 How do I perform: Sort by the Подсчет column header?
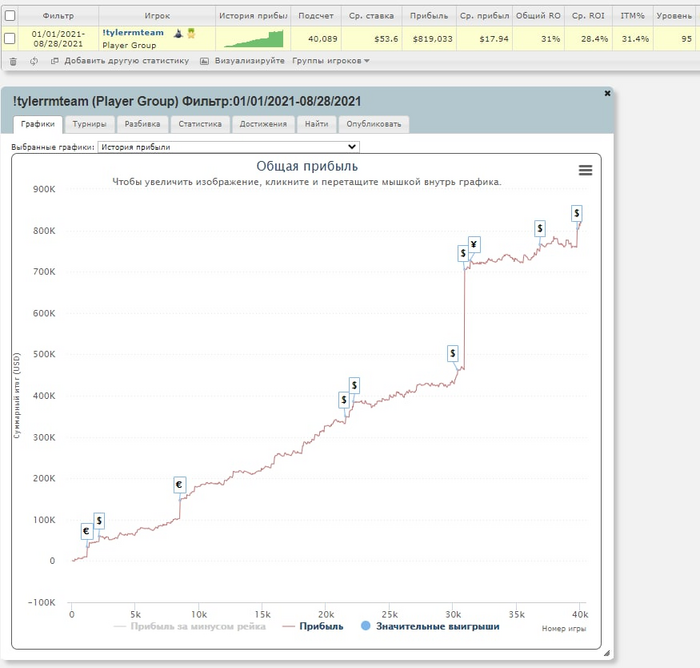tap(316, 16)
